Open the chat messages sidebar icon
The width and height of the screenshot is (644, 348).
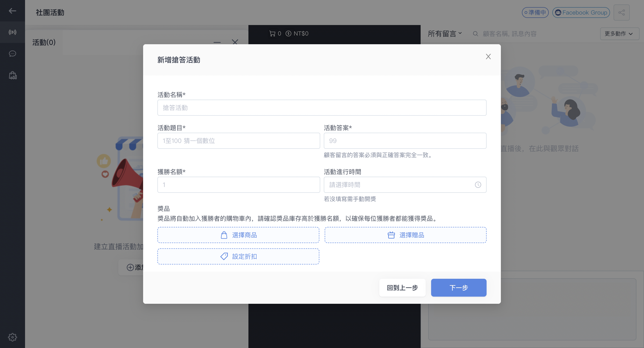coord(12,54)
